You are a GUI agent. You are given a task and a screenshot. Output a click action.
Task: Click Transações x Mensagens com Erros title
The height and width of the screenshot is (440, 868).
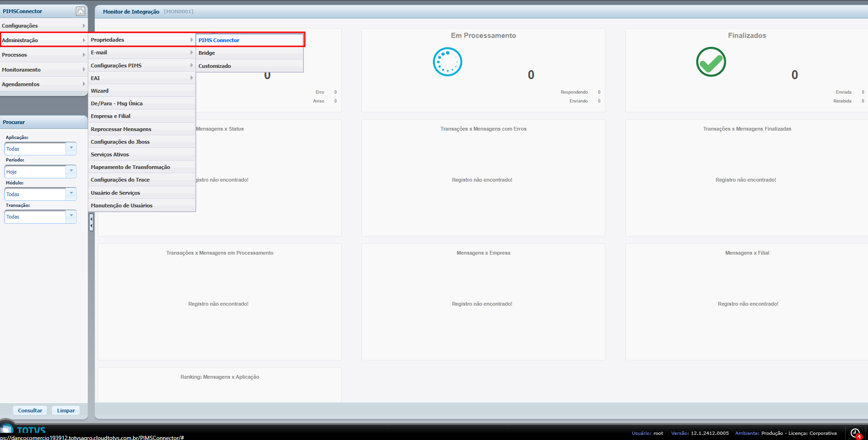tap(484, 129)
